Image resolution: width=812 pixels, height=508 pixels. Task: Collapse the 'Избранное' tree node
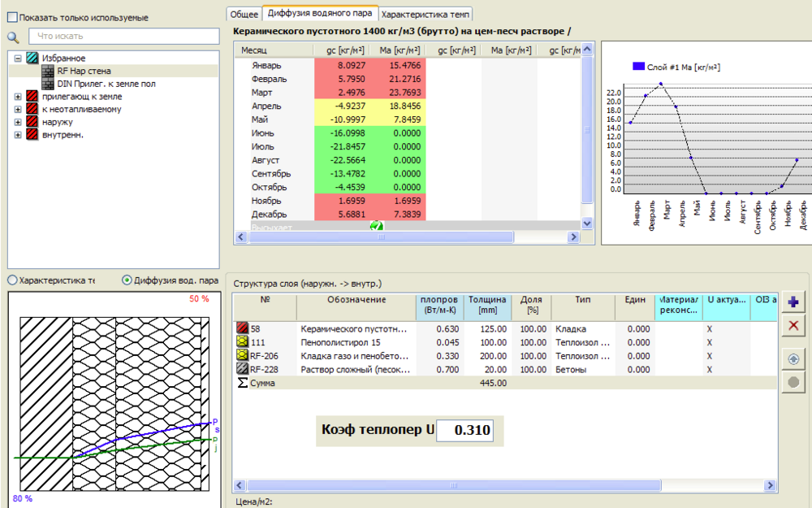pyautogui.click(x=18, y=59)
